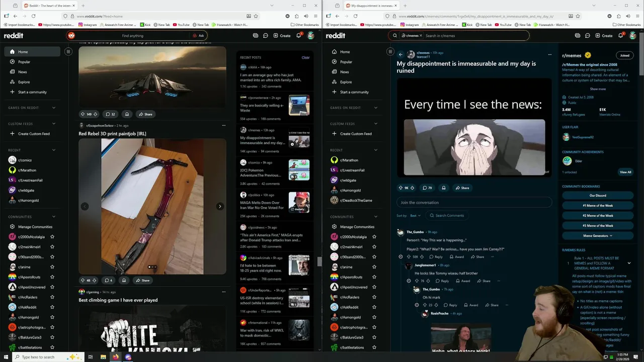
Task: Go to Home in left window sidebar
Action: tap(32, 52)
